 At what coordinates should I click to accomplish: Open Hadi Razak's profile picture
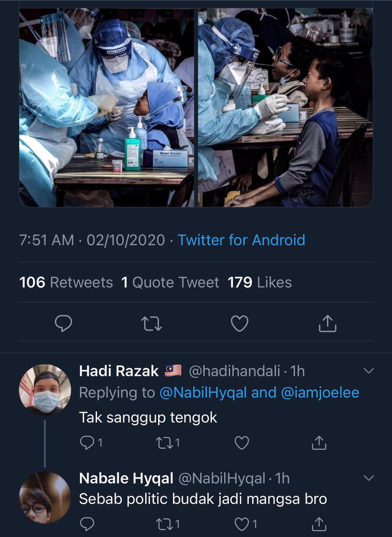pyautogui.click(x=45, y=390)
